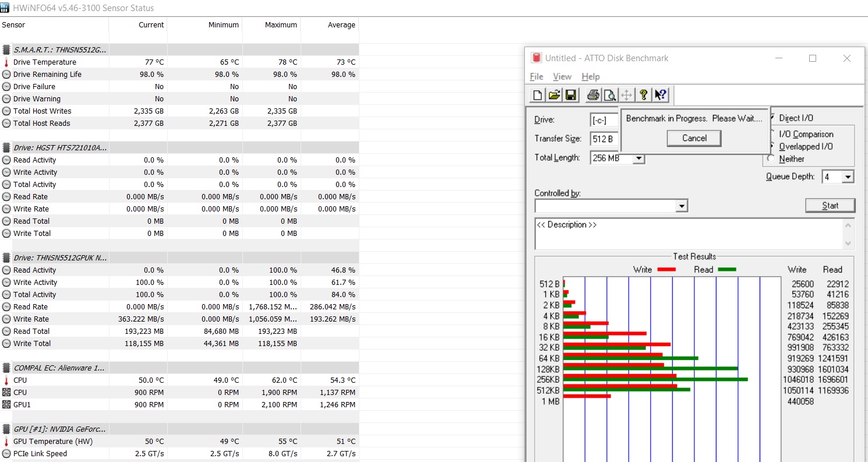Activate the context help arrow icon
The height and width of the screenshot is (462, 868).
click(x=660, y=95)
